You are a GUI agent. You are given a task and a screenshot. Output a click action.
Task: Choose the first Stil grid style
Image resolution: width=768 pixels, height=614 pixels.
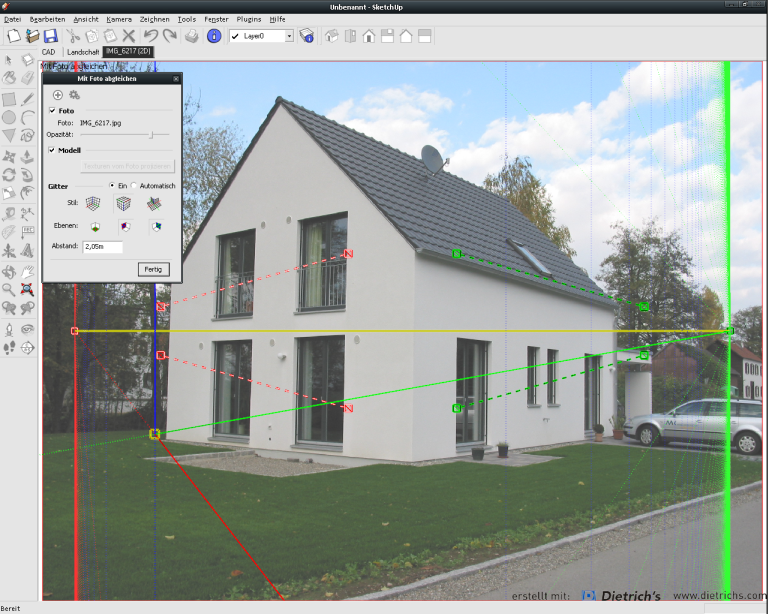pos(93,203)
